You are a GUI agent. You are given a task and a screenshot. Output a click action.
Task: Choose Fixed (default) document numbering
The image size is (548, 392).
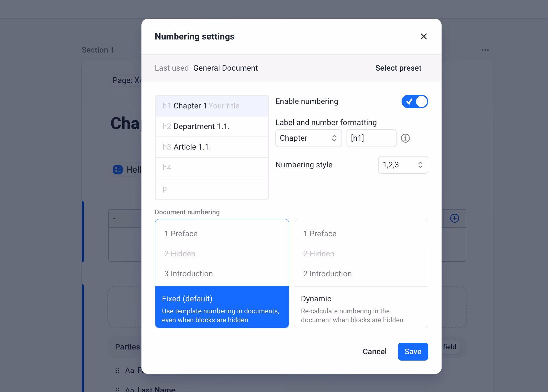(x=222, y=274)
